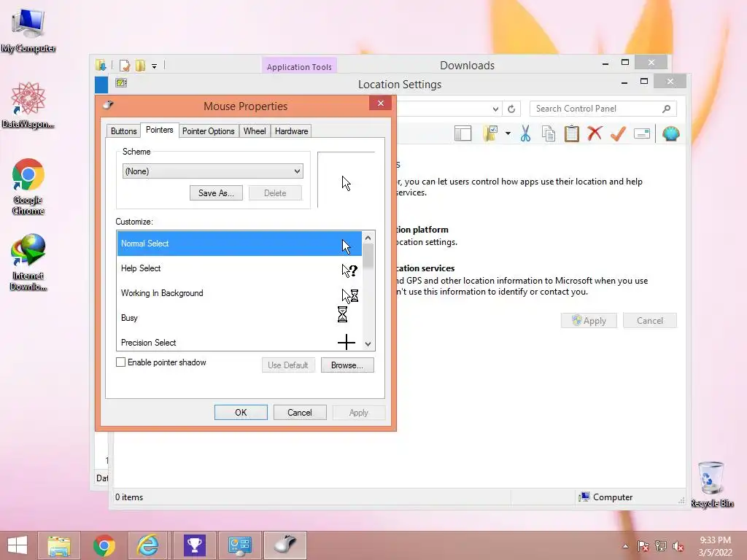Switch to the Pointer Options tab
747x560 pixels.
pyautogui.click(x=208, y=131)
